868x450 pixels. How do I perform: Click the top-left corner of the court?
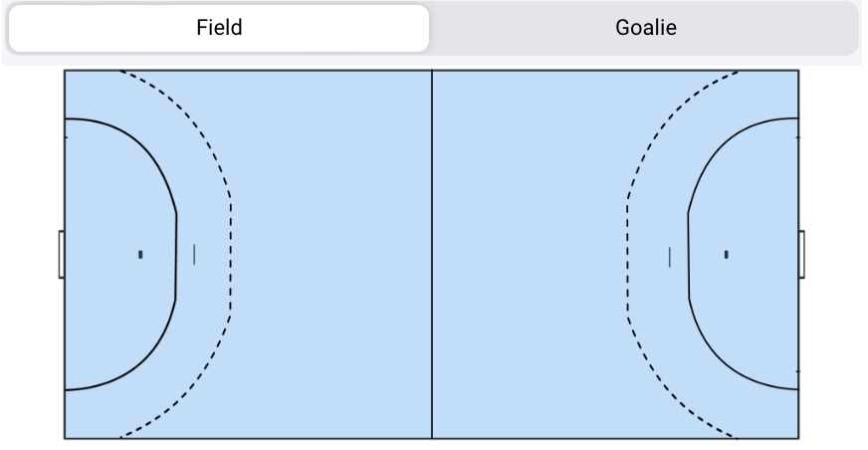(66, 72)
